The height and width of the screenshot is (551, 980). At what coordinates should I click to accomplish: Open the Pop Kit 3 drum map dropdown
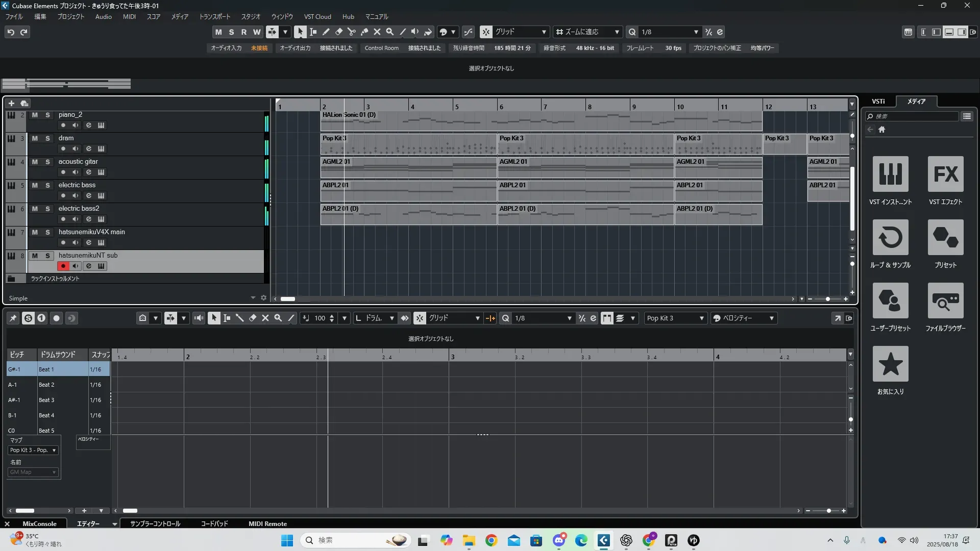(x=675, y=318)
